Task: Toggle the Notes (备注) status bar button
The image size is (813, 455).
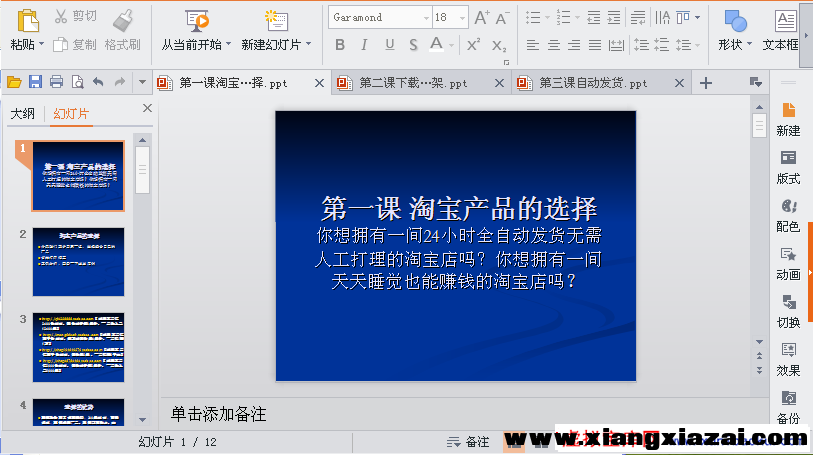Action: click(468, 442)
